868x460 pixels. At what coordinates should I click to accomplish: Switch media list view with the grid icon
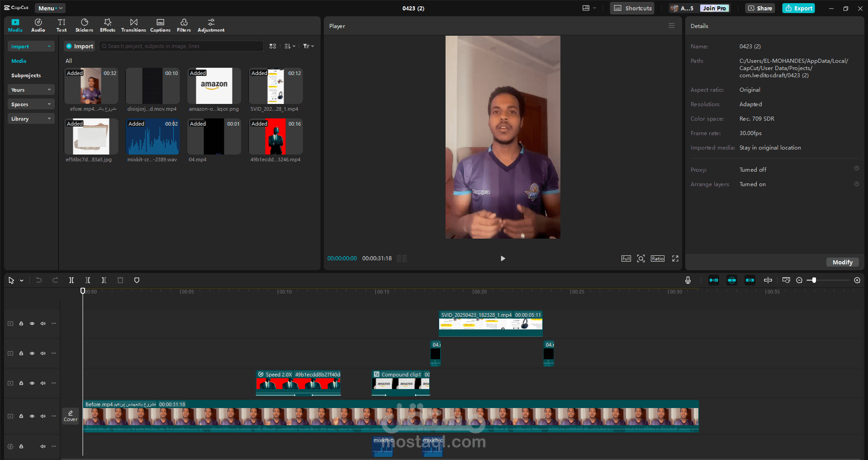point(273,46)
